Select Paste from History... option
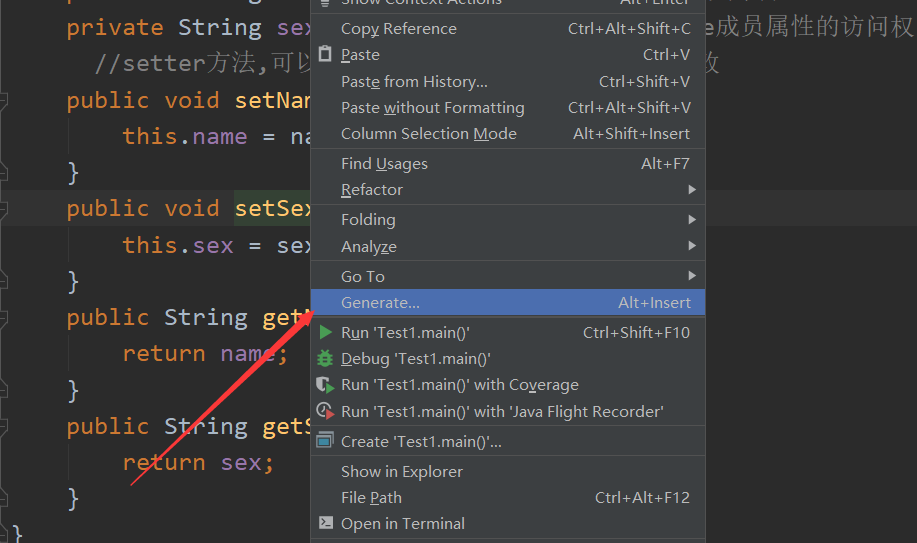This screenshot has height=543, width=917. (508, 81)
